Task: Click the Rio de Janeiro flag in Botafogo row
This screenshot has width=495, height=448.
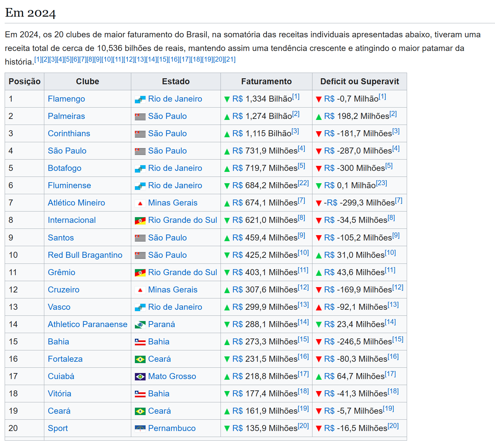Action: pos(140,169)
